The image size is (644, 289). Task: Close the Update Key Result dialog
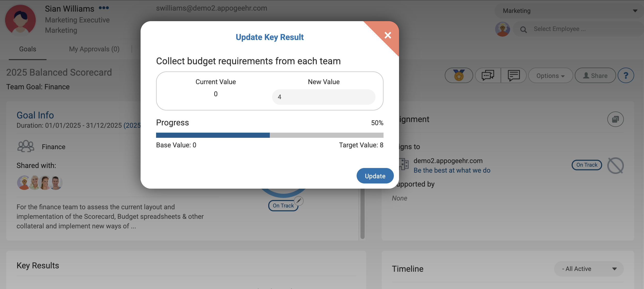(388, 35)
